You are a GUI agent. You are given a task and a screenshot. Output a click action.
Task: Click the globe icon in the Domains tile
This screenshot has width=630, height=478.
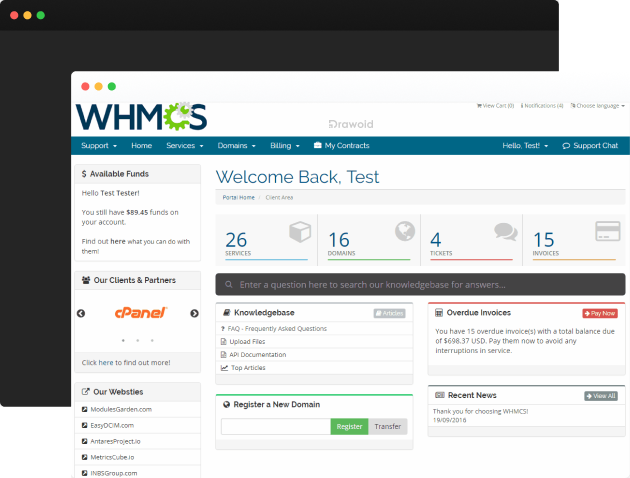(x=405, y=231)
